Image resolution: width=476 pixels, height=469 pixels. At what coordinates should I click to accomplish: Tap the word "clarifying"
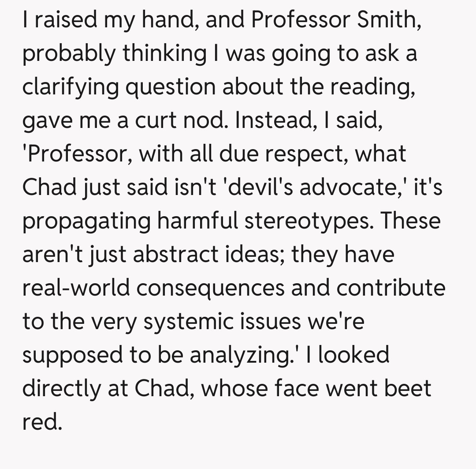(71, 87)
